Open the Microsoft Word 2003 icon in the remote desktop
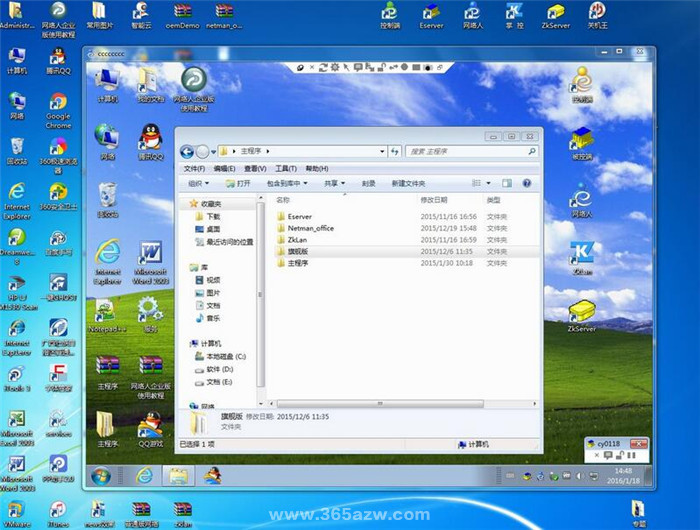This screenshot has height=530, width=700. pos(150,263)
